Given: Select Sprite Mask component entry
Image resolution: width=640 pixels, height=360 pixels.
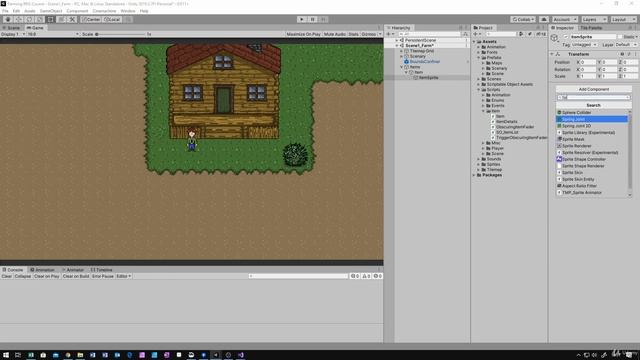Looking at the screenshot, I should tap(592, 139).
